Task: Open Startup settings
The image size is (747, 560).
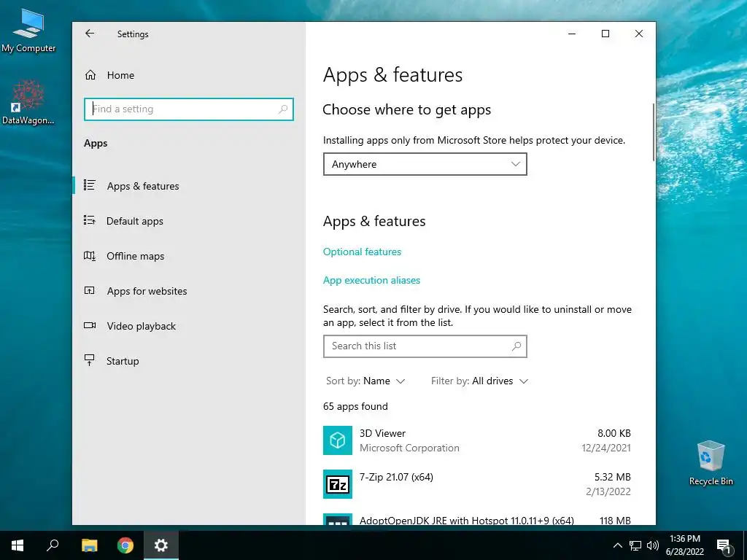Action: pyautogui.click(x=189, y=361)
